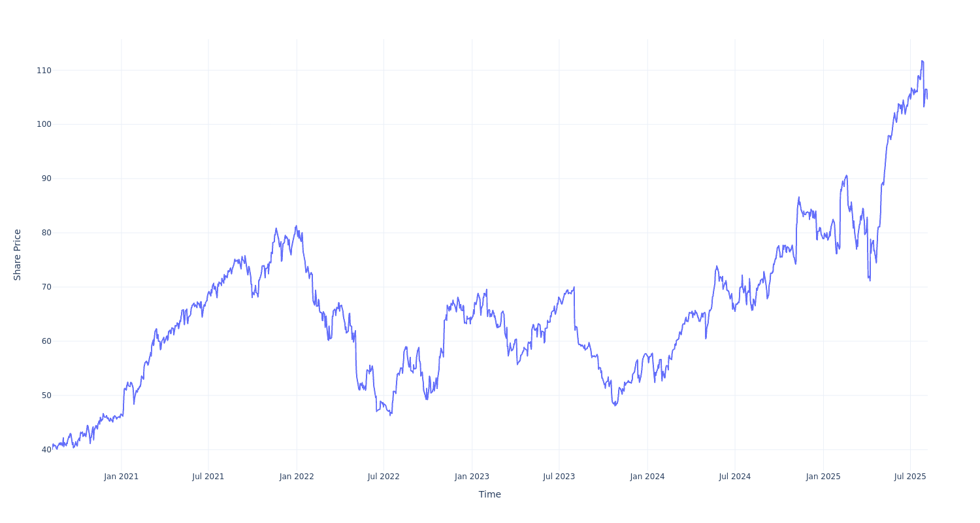Click the "Jul 2025" x-axis tick label

pos(910,477)
